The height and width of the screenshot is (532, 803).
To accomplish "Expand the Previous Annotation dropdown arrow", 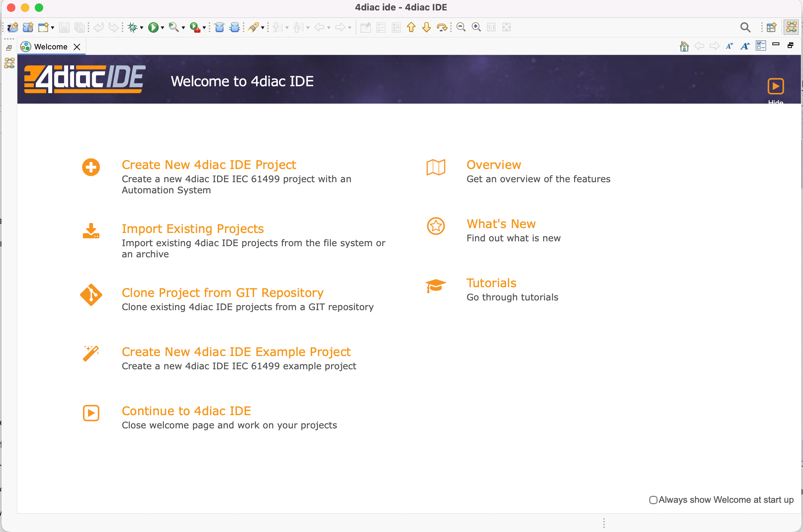I will [x=308, y=27].
